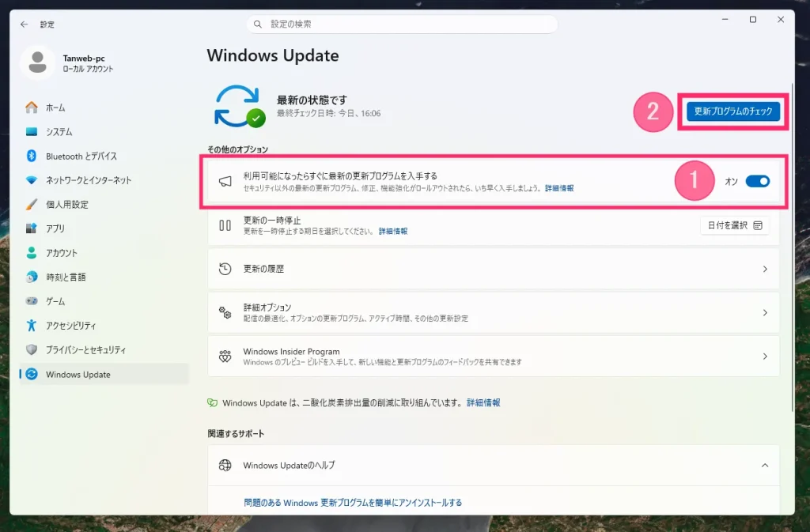
Task: Click the ホーム house icon
Action: tap(32, 108)
